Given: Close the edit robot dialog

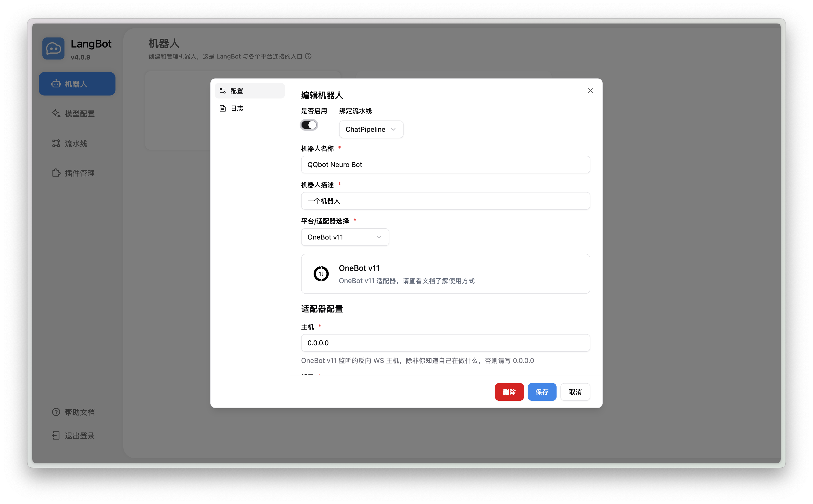Looking at the screenshot, I should point(590,91).
